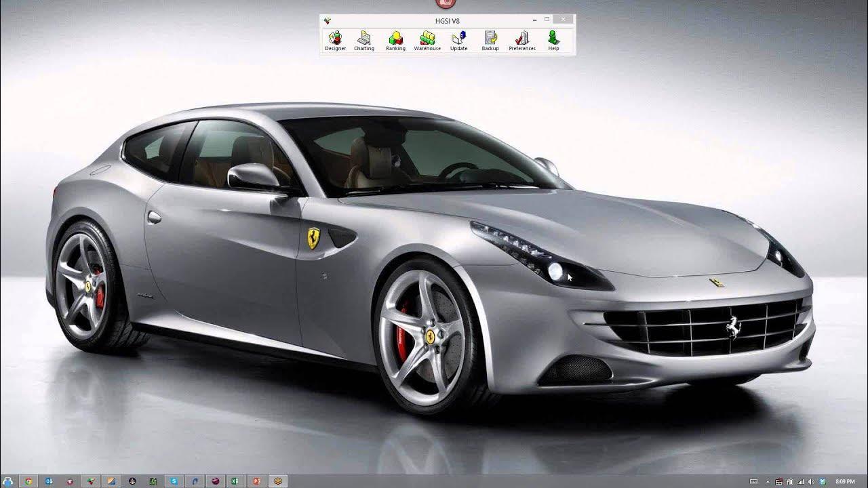868x488 pixels.
Task: Open HGSI Preferences
Action: (522, 41)
